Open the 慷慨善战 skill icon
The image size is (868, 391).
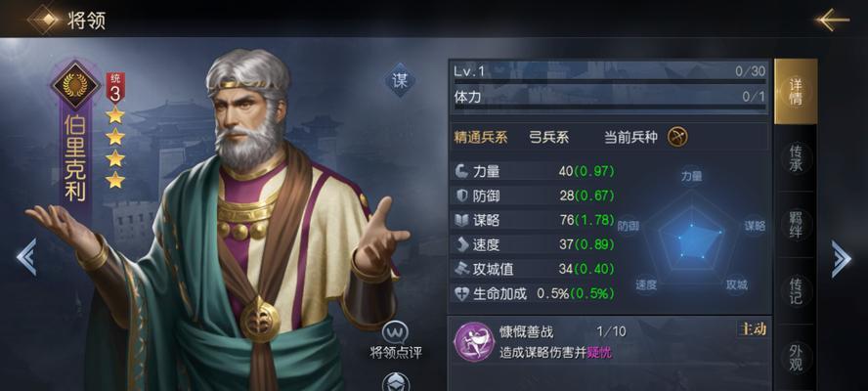click(474, 339)
